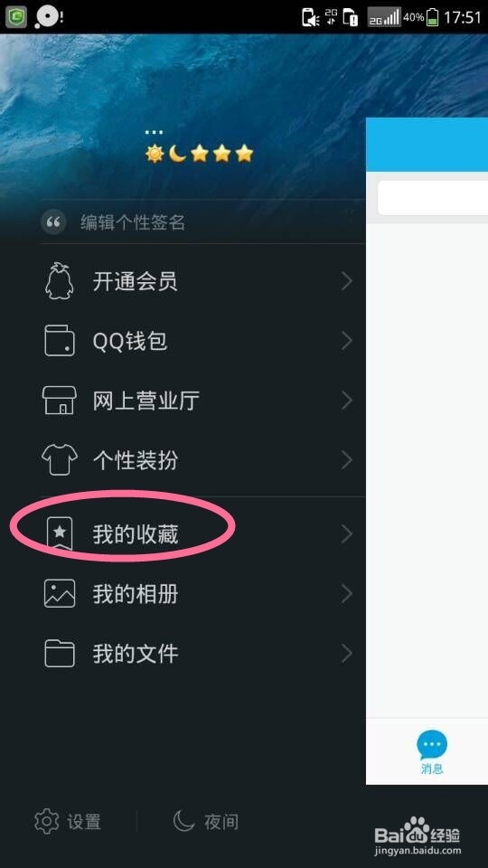Image resolution: width=488 pixels, height=868 pixels.
Task: Tap the sun moon stars level icons
Action: point(199,154)
